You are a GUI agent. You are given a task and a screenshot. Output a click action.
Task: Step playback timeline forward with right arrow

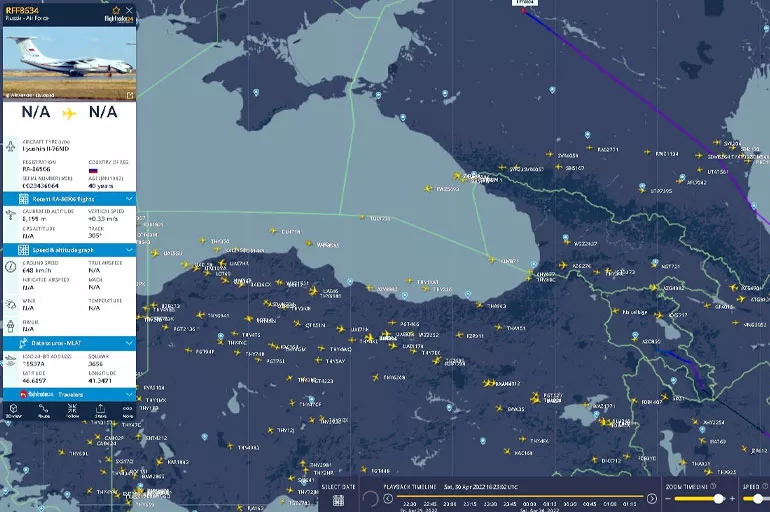pos(652,498)
